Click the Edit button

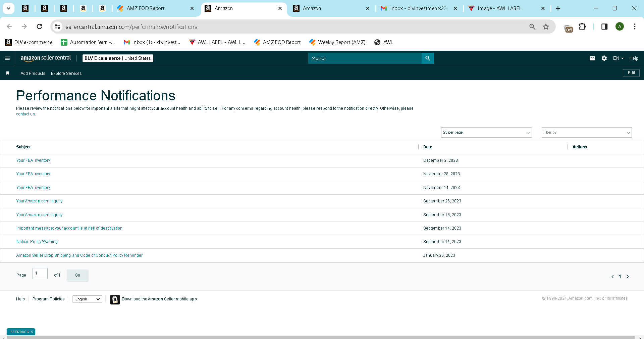point(631,73)
